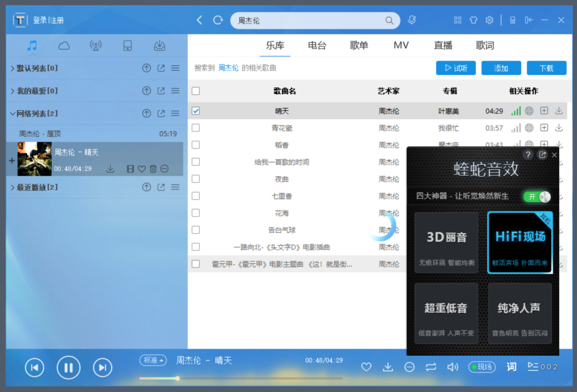Go back with the left arrow
The height and width of the screenshot is (392, 577).
[x=199, y=20]
